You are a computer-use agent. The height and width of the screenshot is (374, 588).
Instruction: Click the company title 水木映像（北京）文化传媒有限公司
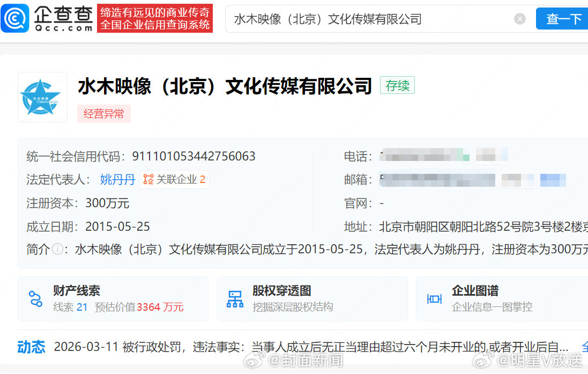[225, 86]
